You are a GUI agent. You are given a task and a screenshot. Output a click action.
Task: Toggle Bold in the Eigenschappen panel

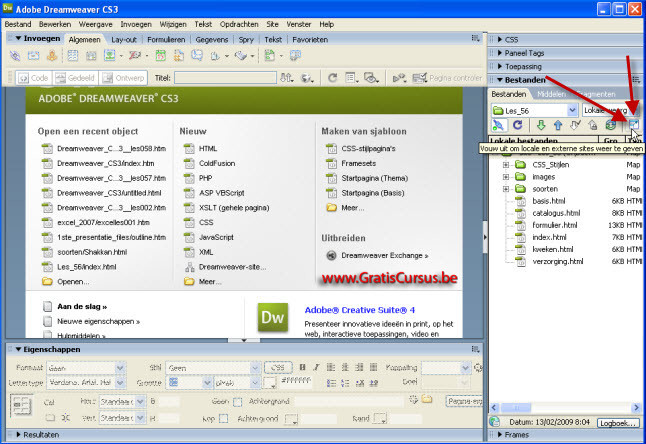[x=302, y=367]
